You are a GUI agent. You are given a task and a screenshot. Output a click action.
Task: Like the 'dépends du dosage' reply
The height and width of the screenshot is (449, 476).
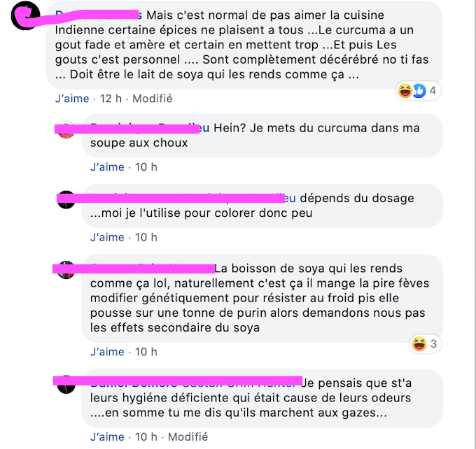point(108,237)
